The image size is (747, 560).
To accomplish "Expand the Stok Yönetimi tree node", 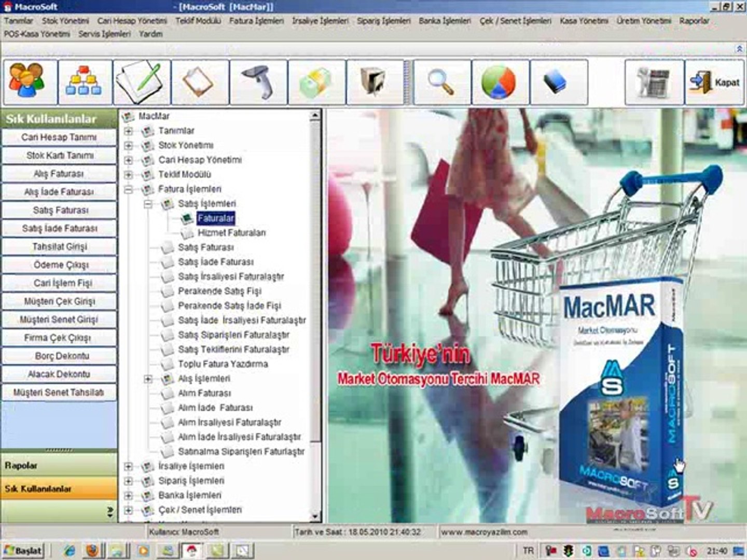I will coord(129,146).
